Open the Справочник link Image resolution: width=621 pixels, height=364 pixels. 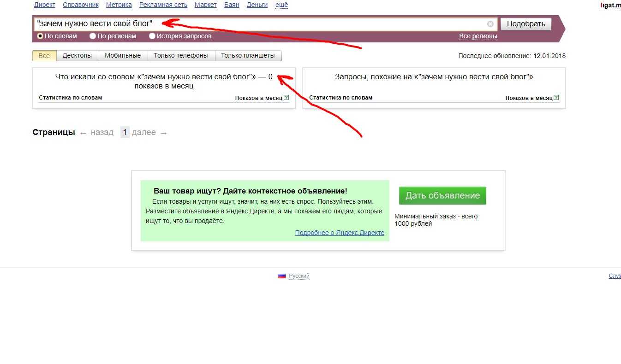(x=80, y=5)
